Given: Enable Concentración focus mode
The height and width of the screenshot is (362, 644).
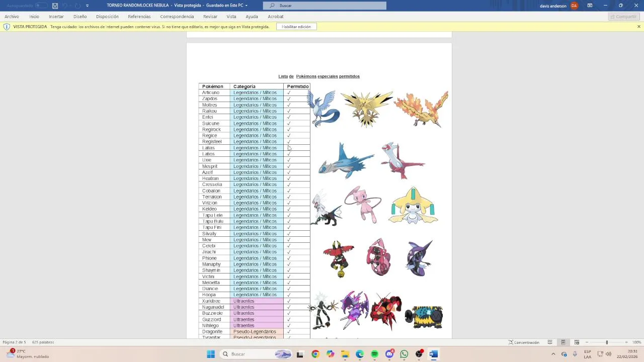Looking at the screenshot, I should (524, 342).
